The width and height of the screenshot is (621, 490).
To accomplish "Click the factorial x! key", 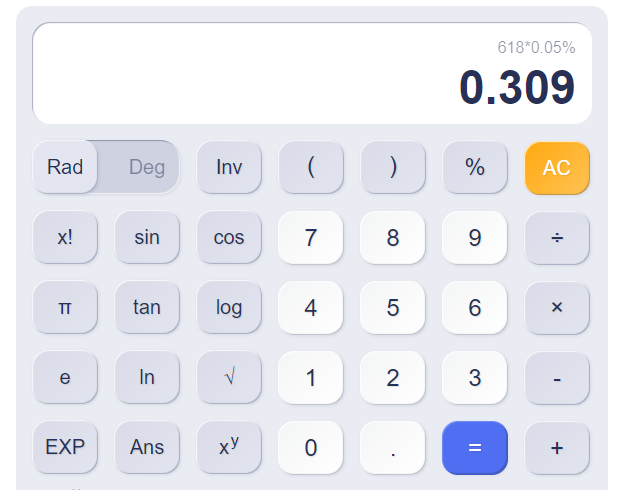I will tap(65, 237).
